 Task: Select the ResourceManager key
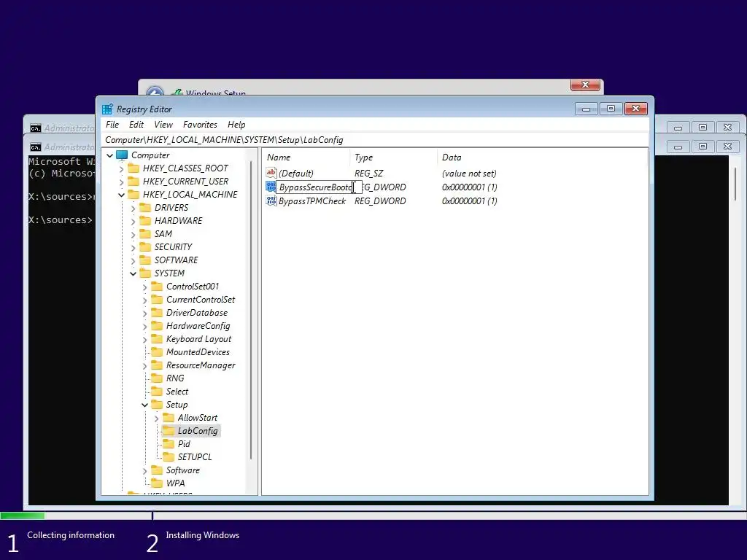point(201,365)
